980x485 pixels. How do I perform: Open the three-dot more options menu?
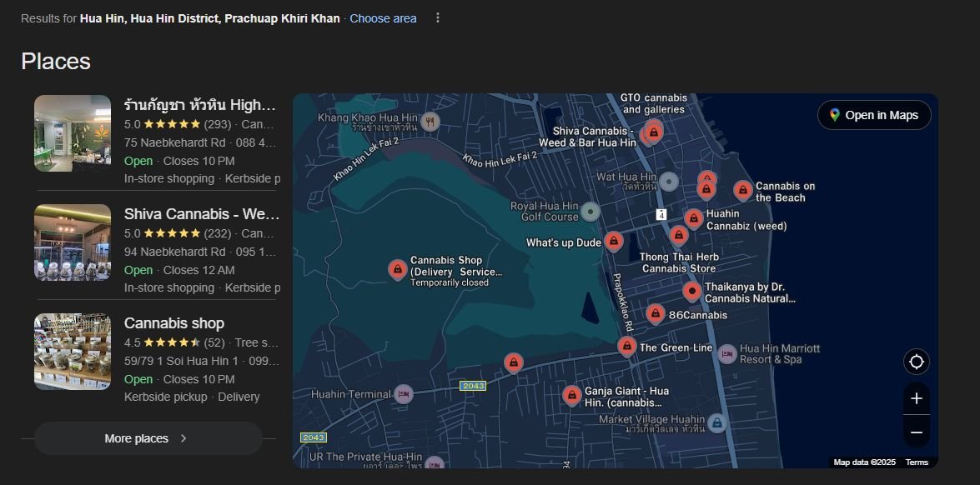coord(438,18)
